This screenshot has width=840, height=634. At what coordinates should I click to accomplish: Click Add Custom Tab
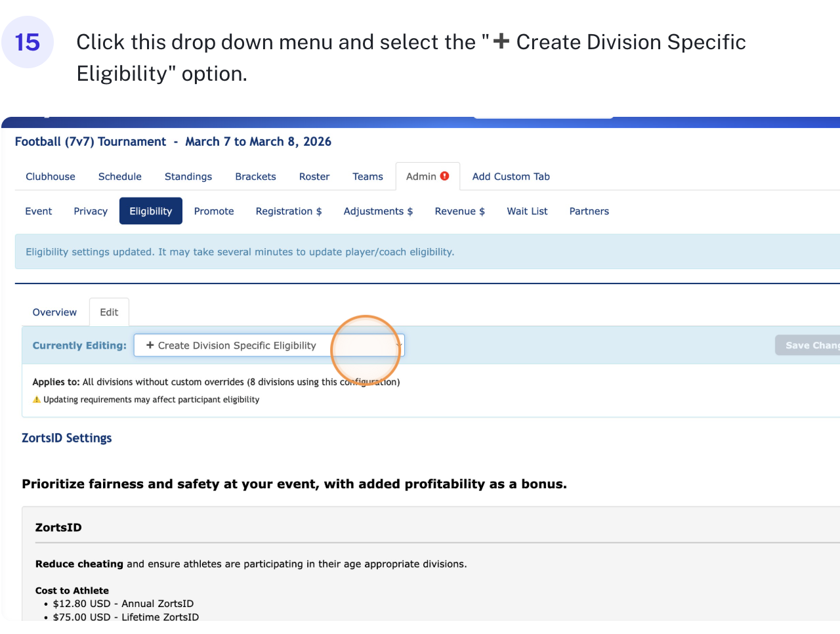[511, 177]
